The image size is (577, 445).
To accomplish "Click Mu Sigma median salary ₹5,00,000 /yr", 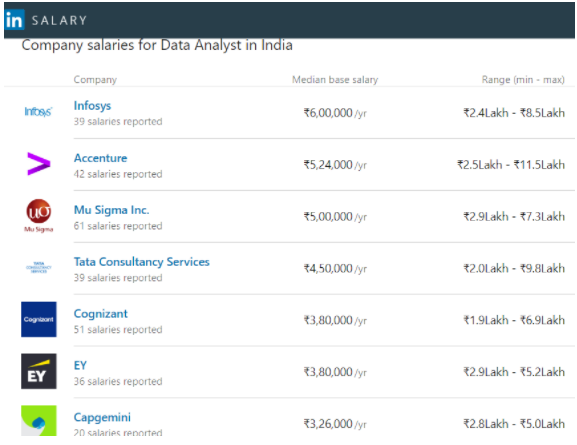I will click(335, 216).
